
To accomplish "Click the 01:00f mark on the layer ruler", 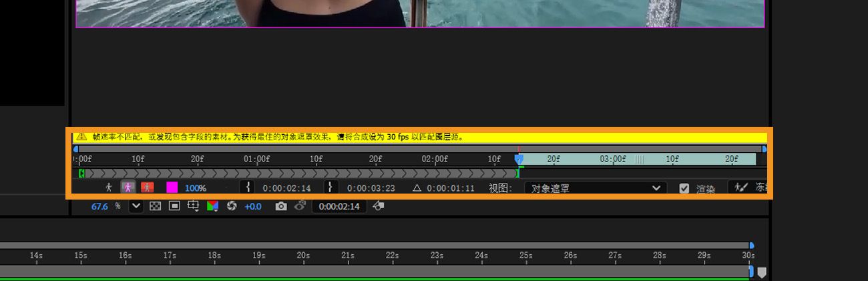I will click(256, 159).
